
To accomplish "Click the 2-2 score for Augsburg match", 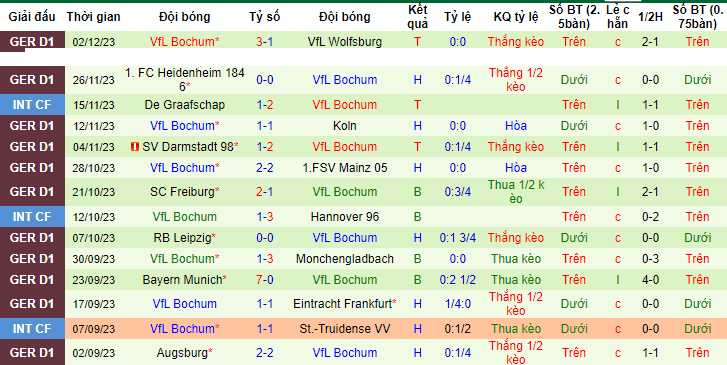I will [x=264, y=353].
